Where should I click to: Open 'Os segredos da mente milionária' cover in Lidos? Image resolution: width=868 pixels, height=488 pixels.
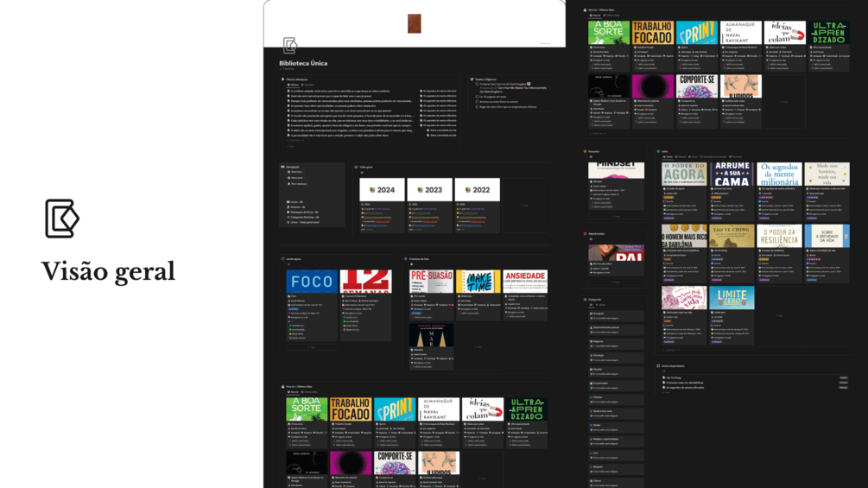[779, 174]
